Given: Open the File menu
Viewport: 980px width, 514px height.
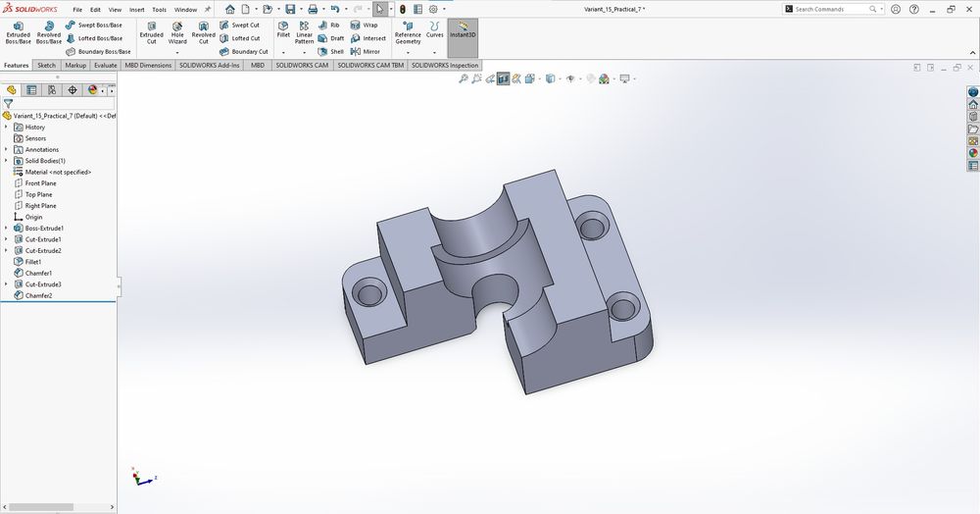Looking at the screenshot, I should coord(77,10).
